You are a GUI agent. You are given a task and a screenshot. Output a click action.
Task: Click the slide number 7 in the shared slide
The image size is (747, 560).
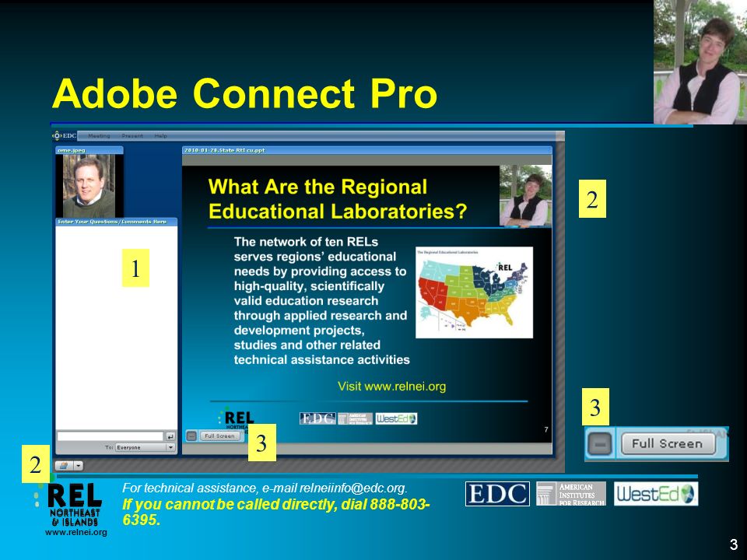point(546,429)
